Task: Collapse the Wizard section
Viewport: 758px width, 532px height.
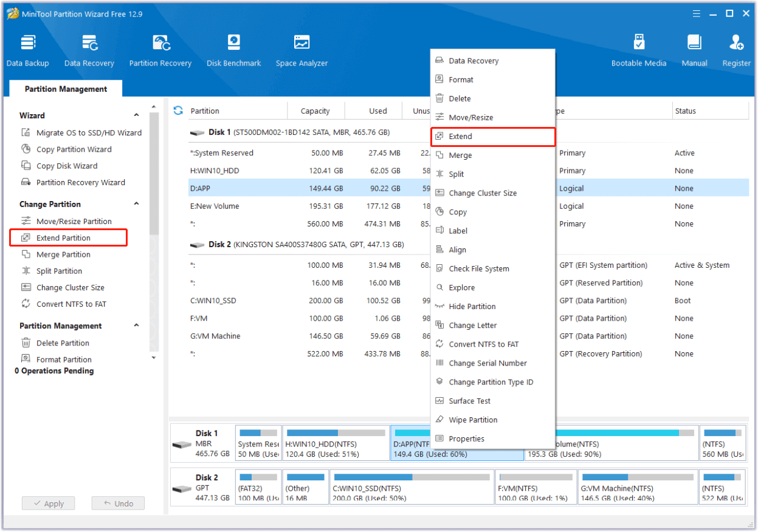Action: click(x=136, y=115)
